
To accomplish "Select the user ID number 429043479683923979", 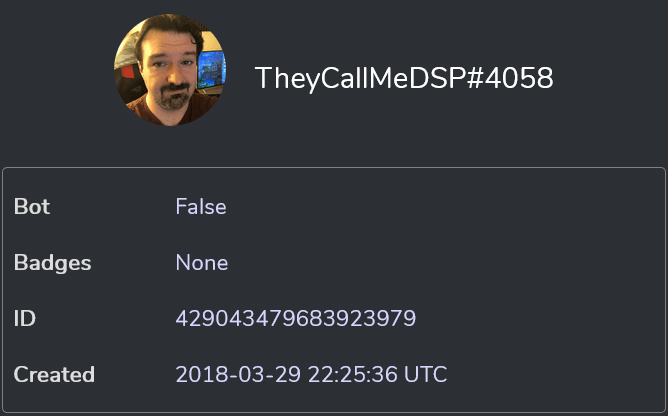I will tap(296, 318).
